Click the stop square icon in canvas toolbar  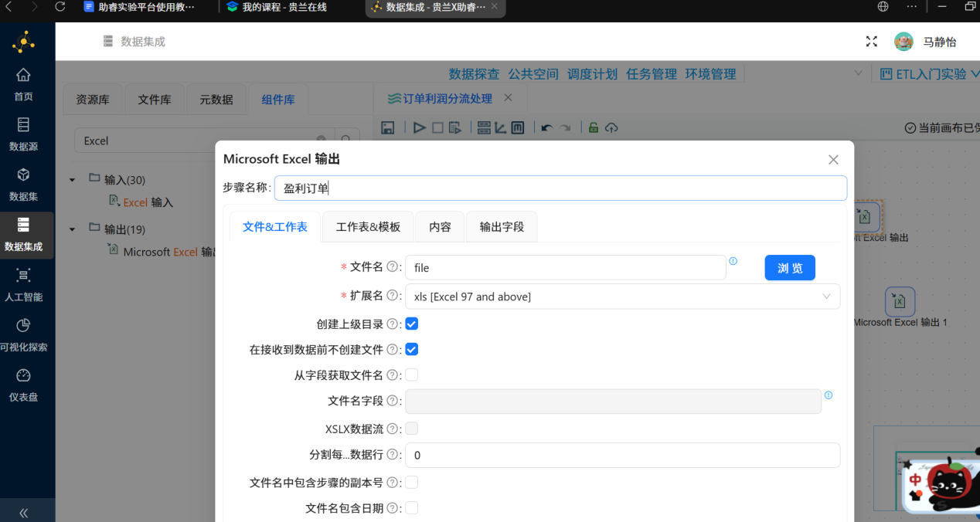(437, 127)
